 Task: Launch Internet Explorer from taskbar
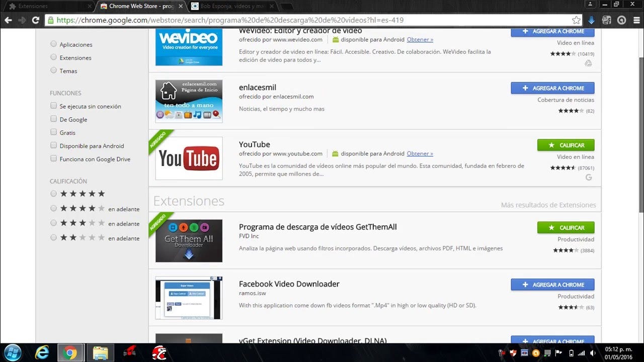42,352
